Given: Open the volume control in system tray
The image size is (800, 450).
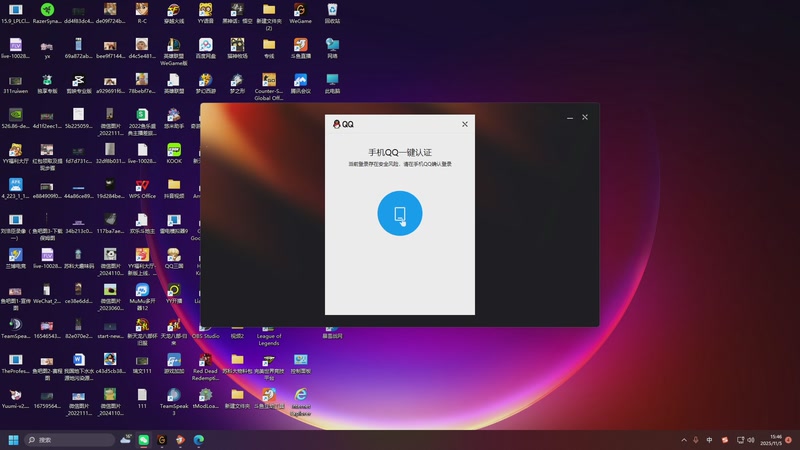Looking at the screenshot, I should click(751, 440).
